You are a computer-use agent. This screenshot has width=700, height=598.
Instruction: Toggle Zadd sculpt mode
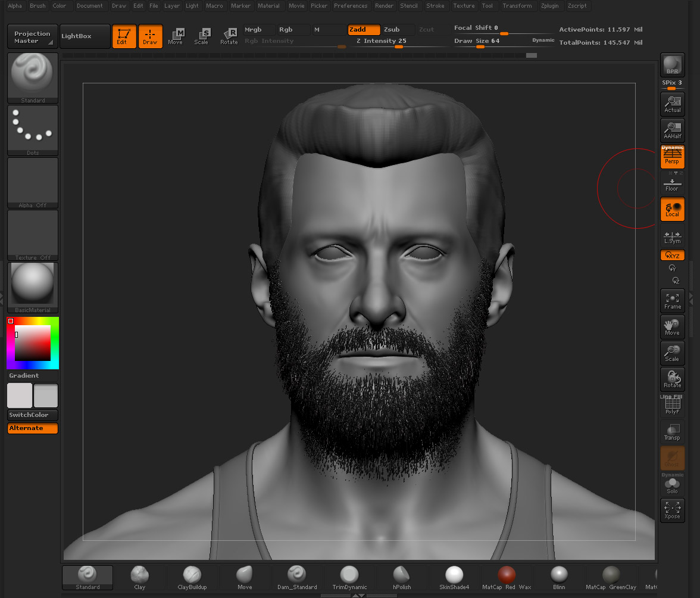pyautogui.click(x=364, y=29)
